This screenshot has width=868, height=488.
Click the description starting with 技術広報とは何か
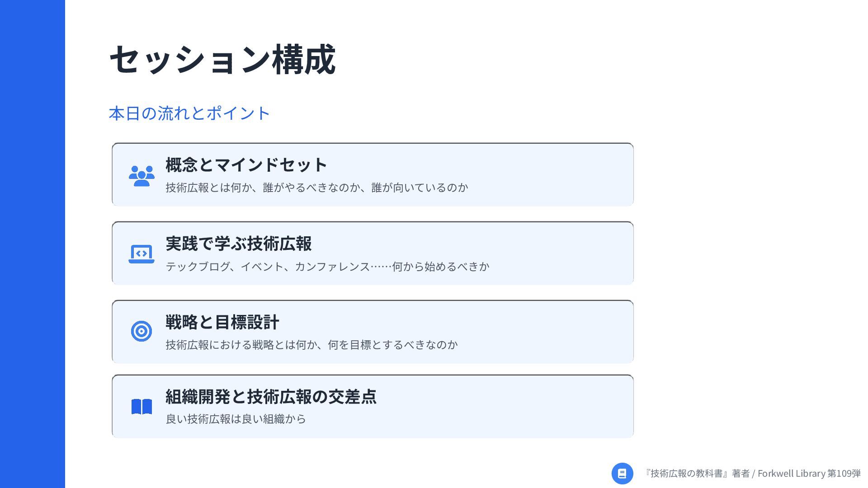coord(316,188)
